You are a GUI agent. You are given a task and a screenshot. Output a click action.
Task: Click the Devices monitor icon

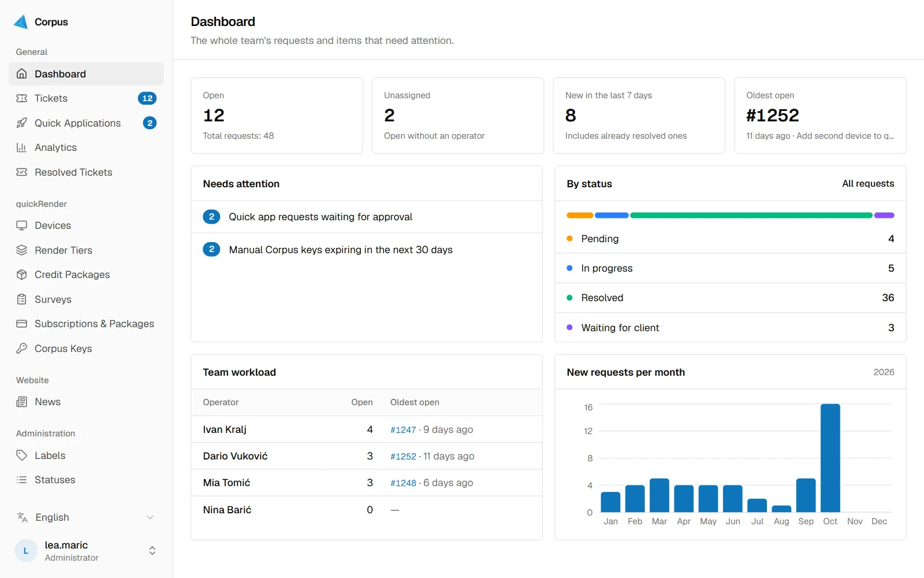pos(22,225)
